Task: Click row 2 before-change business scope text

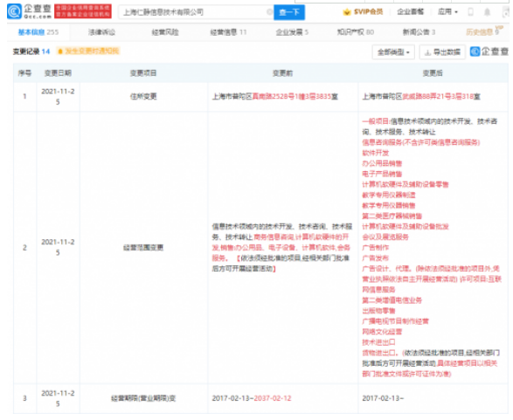Action: [282, 247]
